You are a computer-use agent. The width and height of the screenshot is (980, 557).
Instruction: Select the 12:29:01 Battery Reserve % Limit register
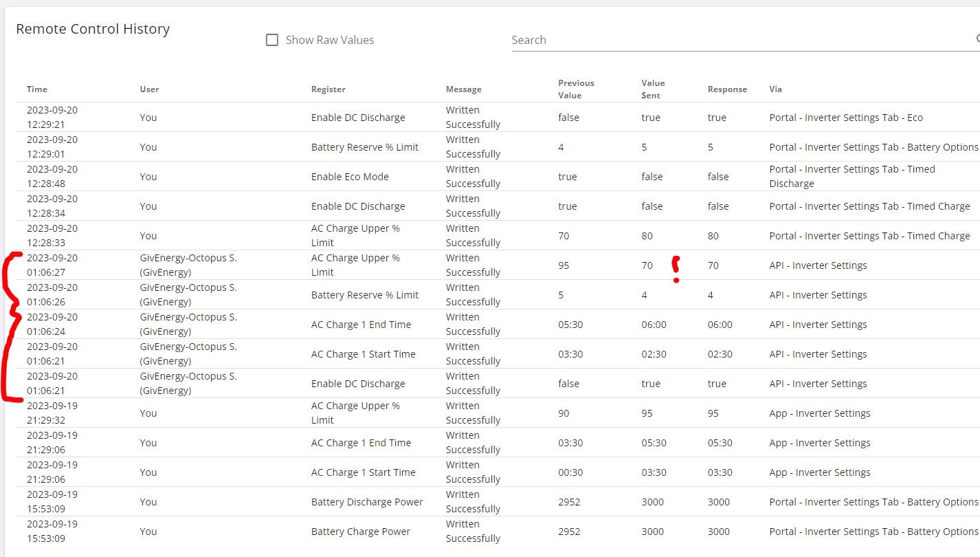365,147
